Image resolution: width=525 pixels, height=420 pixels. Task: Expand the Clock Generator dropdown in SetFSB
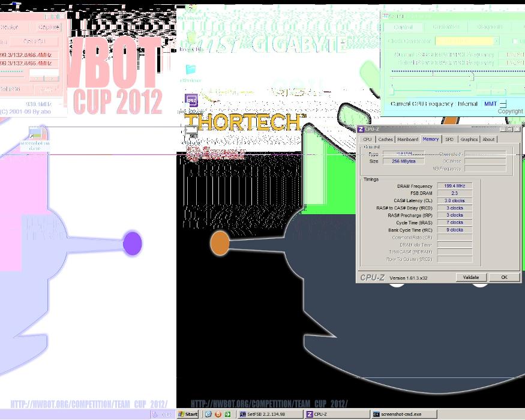(x=496, y=41)
